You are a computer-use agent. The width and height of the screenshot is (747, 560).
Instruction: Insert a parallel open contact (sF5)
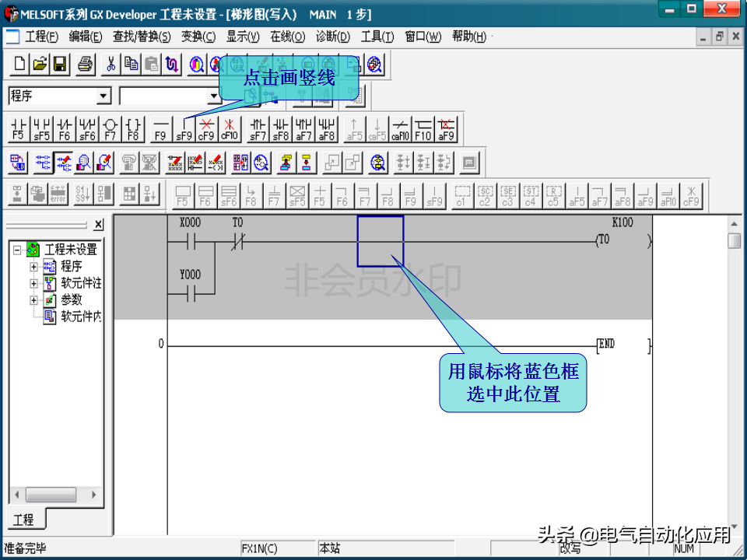(x=41, y=129)
